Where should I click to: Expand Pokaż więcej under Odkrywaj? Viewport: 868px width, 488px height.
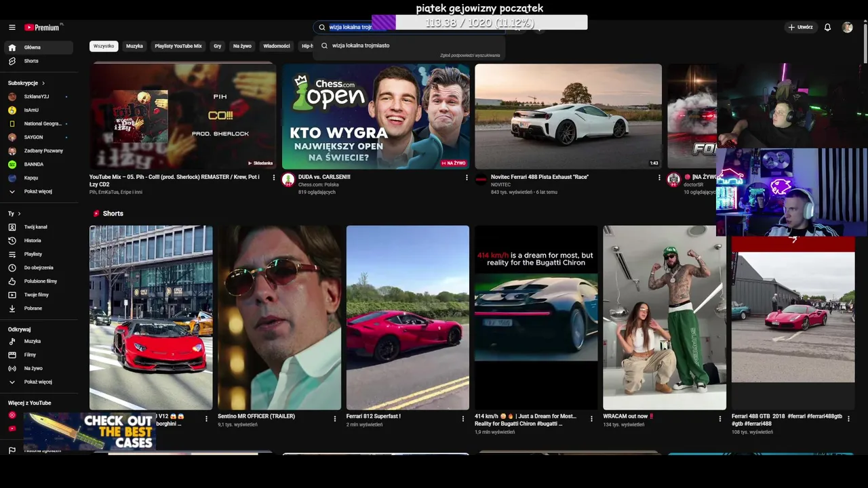click(39, 382)
